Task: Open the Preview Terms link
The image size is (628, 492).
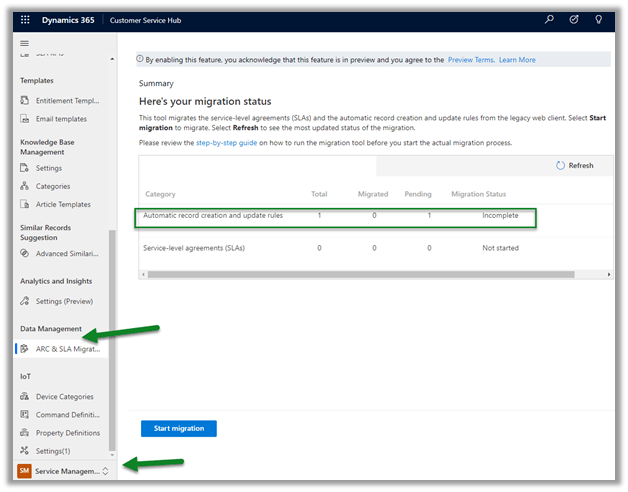Action: [x=471, y=60]
